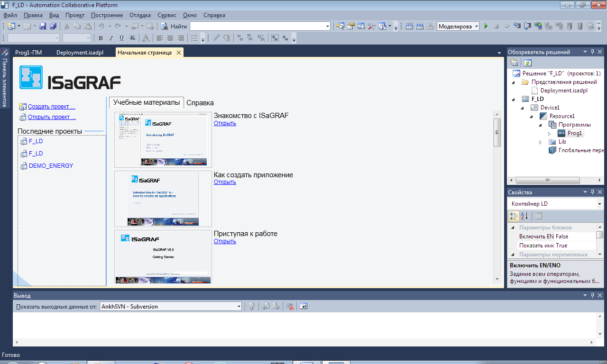Open the Найти search combo box dropdown
The image size is (607, 364).
coord(327,26)
